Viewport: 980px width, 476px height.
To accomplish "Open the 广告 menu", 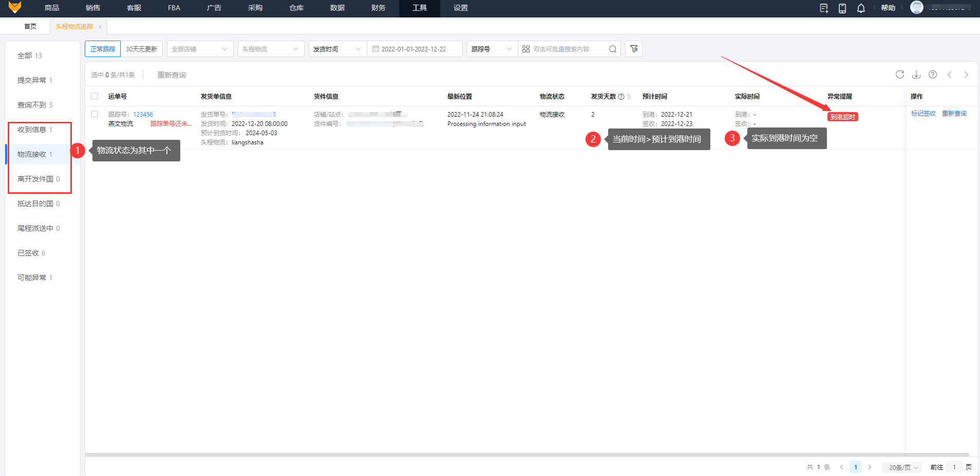I will (214, 8).
